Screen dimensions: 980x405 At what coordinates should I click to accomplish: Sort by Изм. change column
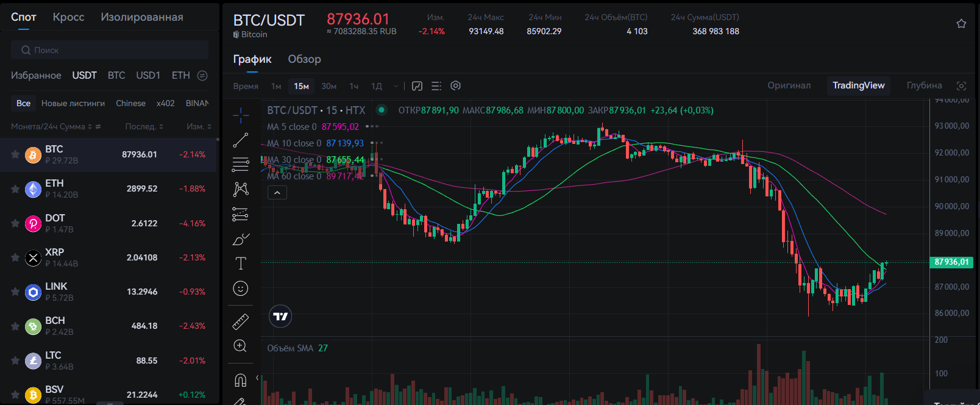[x=209, y=127]
